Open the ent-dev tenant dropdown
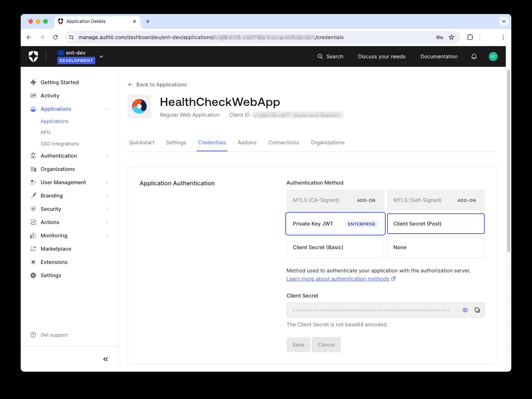The height and width of the screenshot is (399, 532). pyautogui.click(x=101, y=56)
